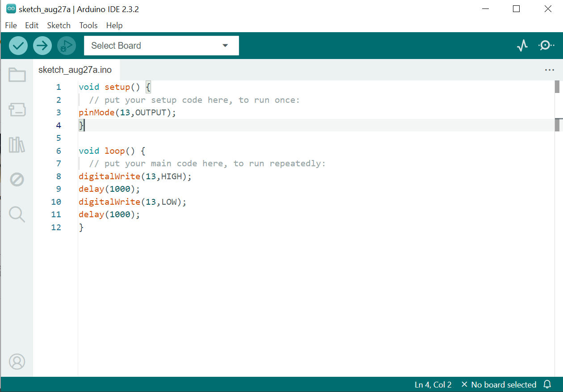
Task: Open the Serial Monitor
Action: [x=546, y=46]
